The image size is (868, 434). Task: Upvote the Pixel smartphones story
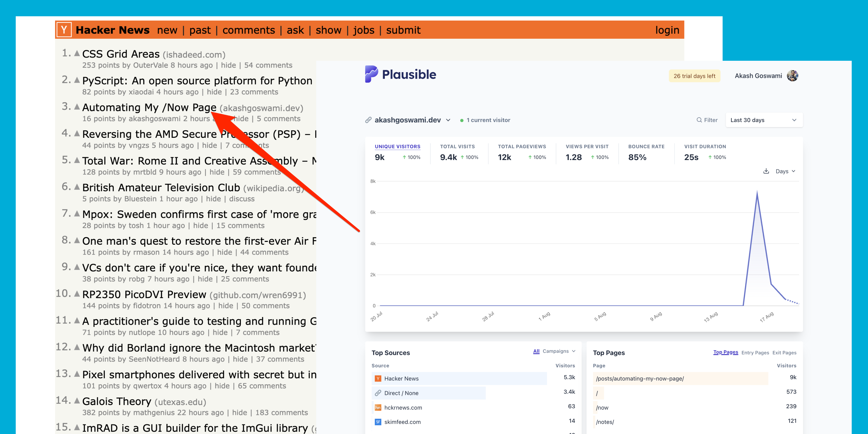coord(77,374)
